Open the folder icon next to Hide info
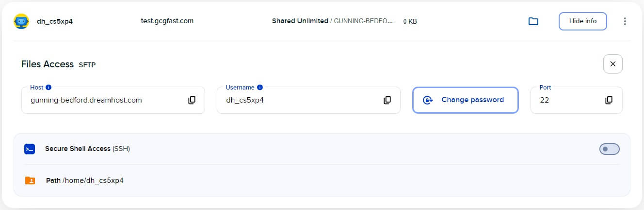The width and height of the screenshot is (644, 210). [533, 21]
